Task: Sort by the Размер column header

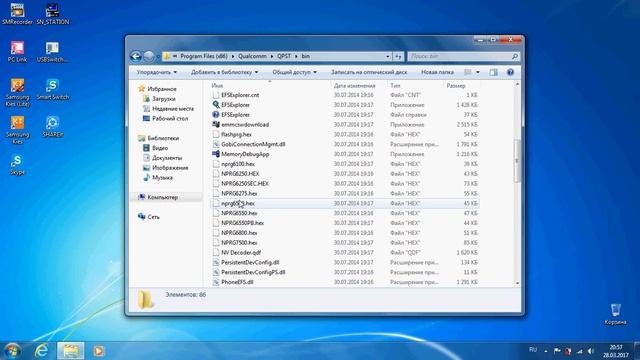Action: (x=456, y=86)
